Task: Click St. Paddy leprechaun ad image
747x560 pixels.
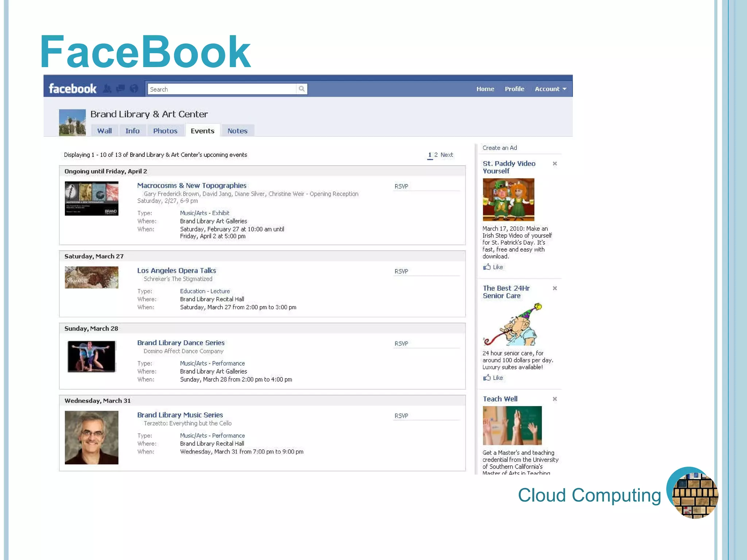Action: tap(508, 200)
